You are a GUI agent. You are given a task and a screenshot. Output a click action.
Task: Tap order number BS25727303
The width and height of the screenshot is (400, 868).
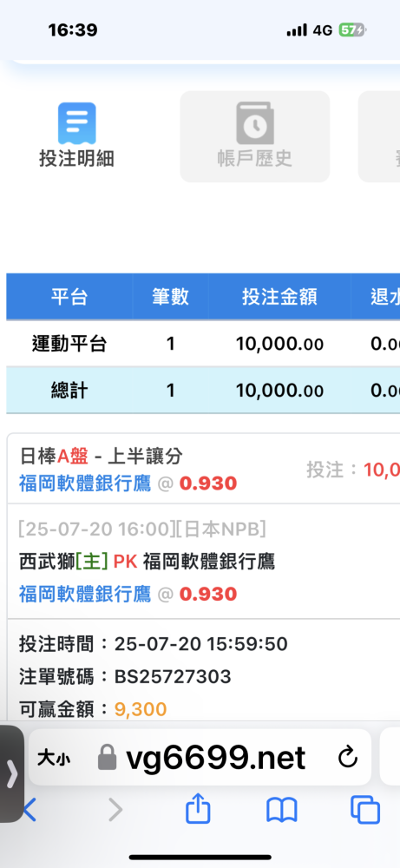coord(173,676)
